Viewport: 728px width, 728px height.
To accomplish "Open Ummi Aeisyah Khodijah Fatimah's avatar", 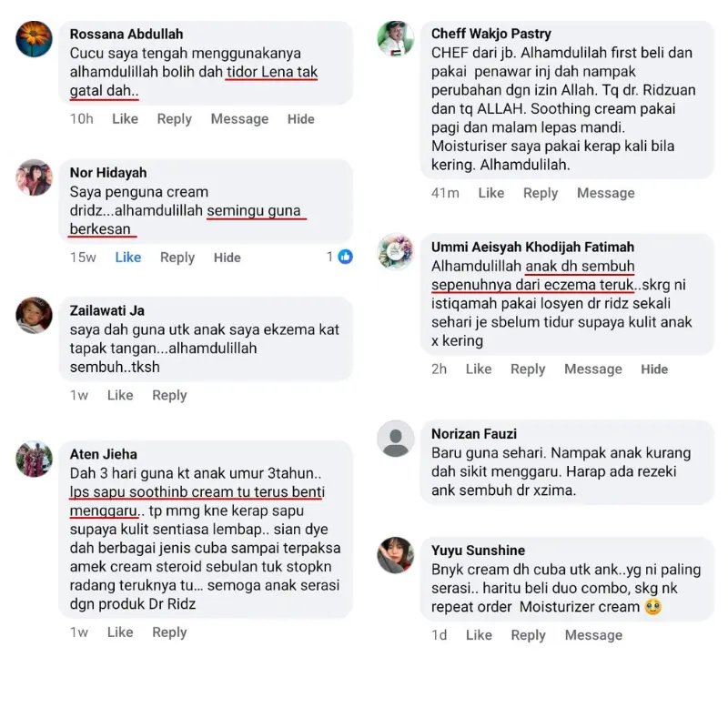I will coord(396,252).
